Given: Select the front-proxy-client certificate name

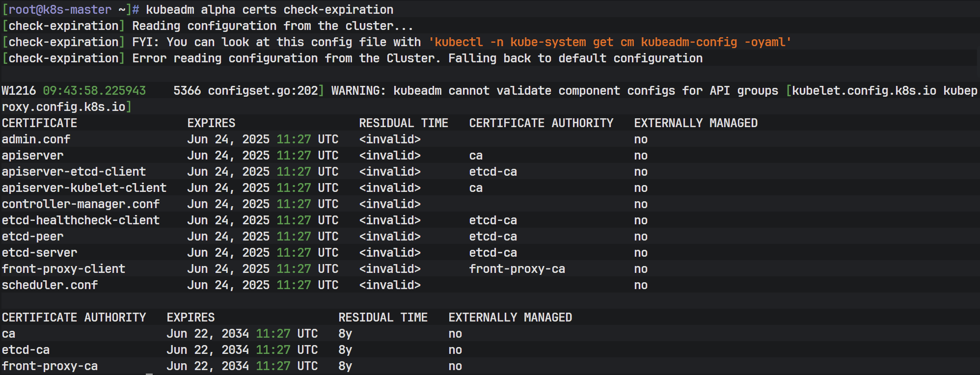Looking at the screenshot, I should click(63, 269).
